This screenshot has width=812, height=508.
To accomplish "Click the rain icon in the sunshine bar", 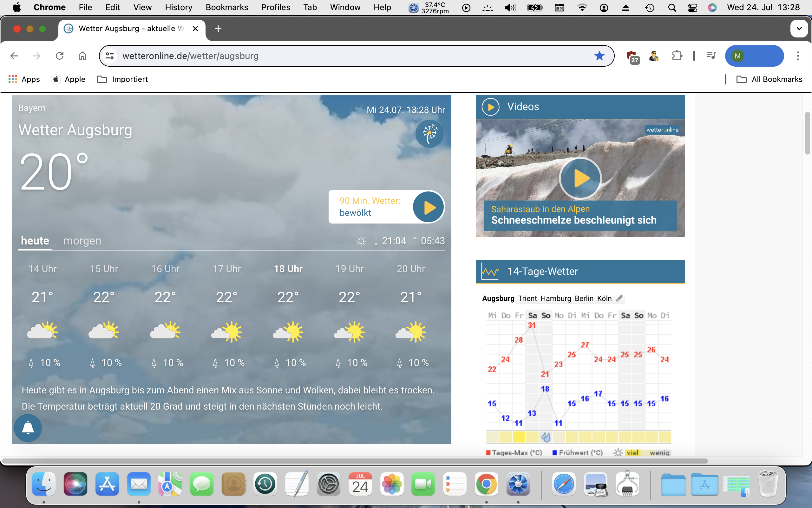I will (546, 437).
